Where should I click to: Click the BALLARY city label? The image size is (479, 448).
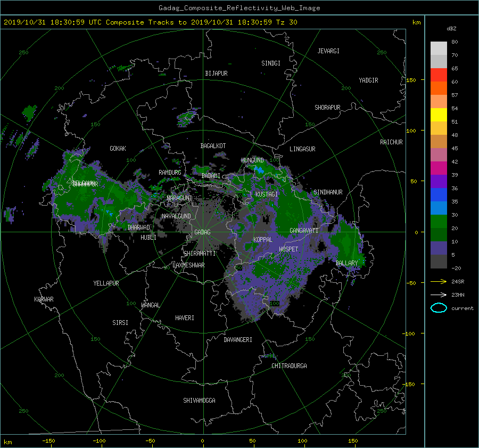click(x=346, y=263)
